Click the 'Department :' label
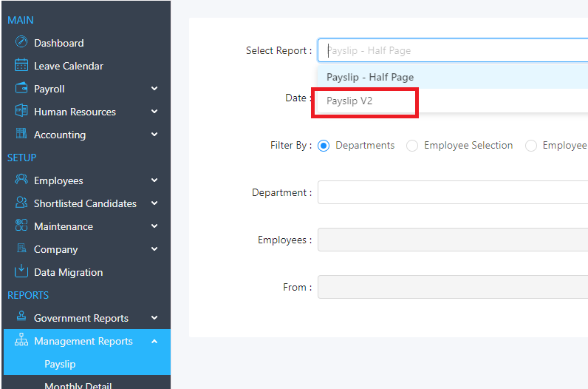Screen dimensions: 588x389 tap(281, 192)
